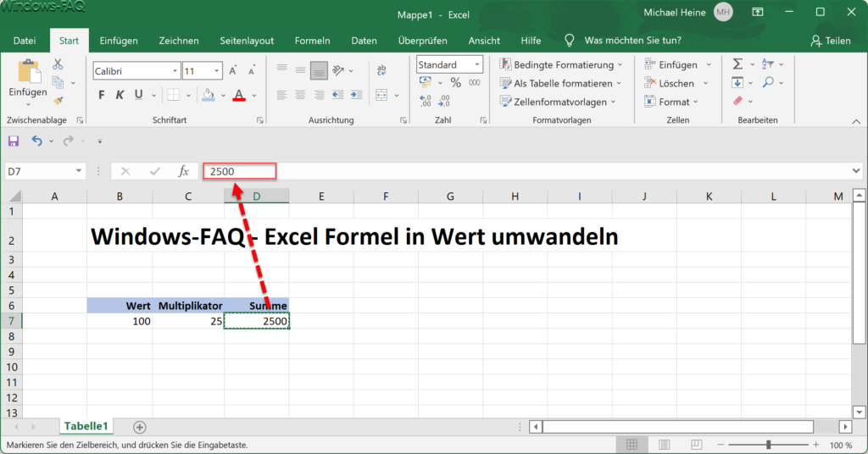Viewport: 868px width, 454px height.
Task: Apply cell borders icon
Action: point(173,95)
